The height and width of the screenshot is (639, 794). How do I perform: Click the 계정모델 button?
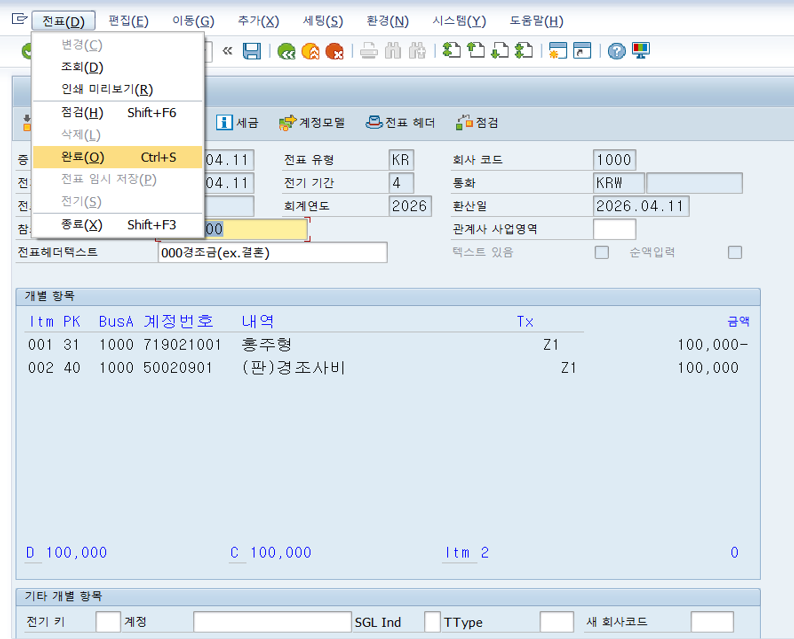(312, 122)
